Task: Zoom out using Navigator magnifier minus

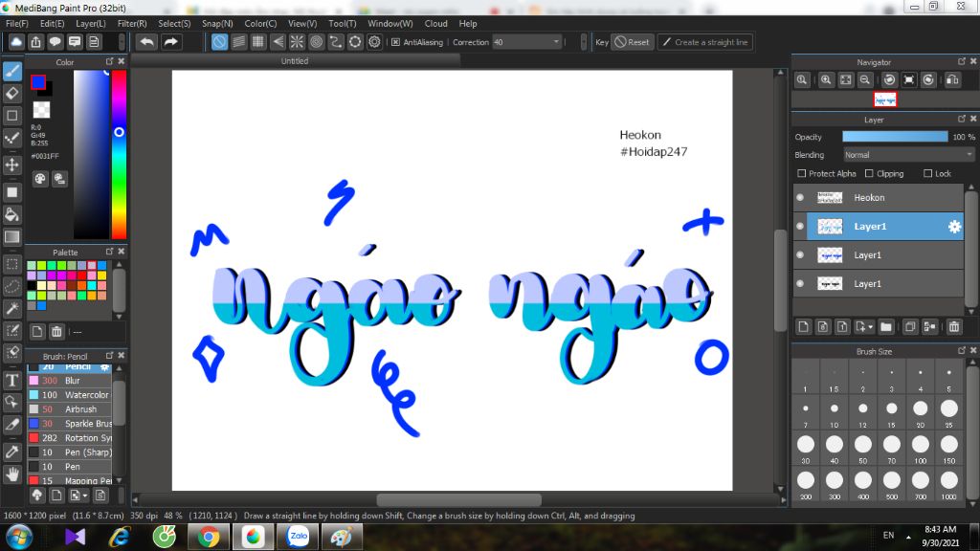Action: coord(865,80)
